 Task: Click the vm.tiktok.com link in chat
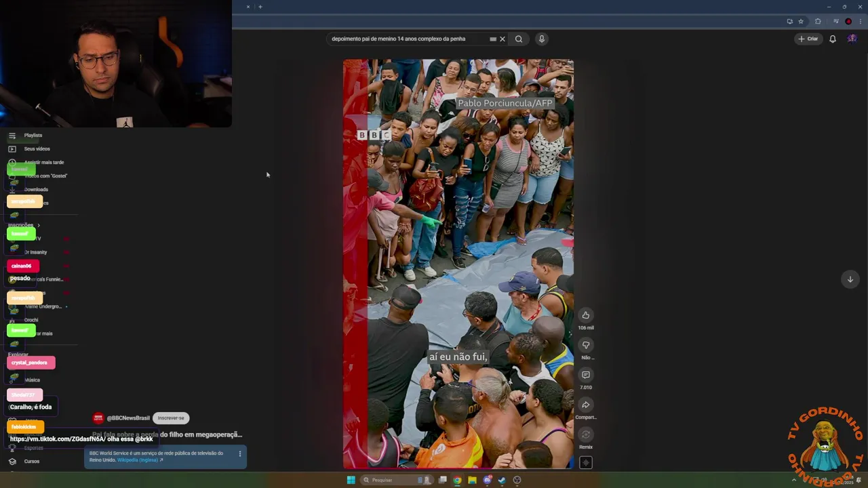point(58,439)
